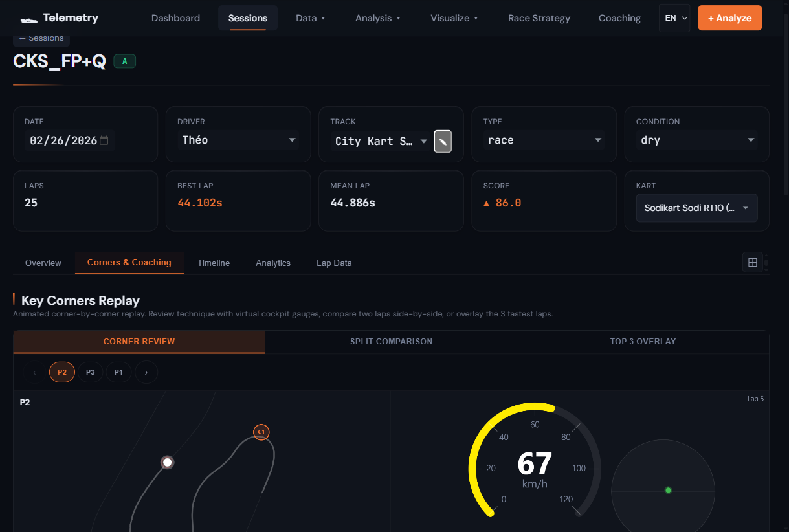Image resolution: width=789 pixels, height=532 pixels.
Task: Click the + Analyze button
Action: coord(729,18)
